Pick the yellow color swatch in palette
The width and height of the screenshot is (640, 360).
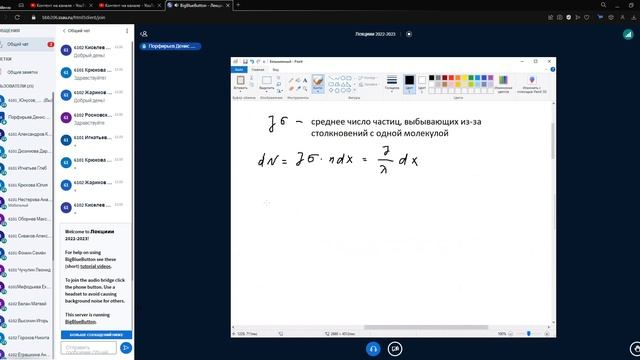464,78
